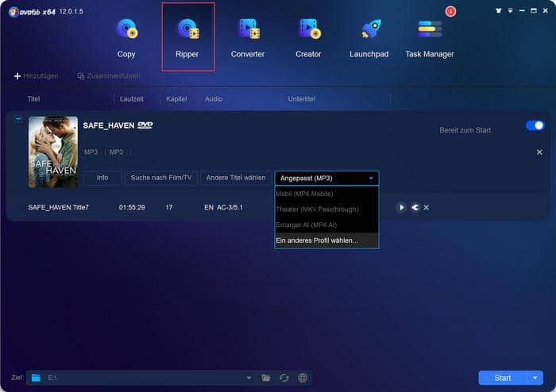Click the EN AC-3/5.1 audio entry
Image resolution: width=556 pixels, height=392 pixels.
(x=223, y=207)
